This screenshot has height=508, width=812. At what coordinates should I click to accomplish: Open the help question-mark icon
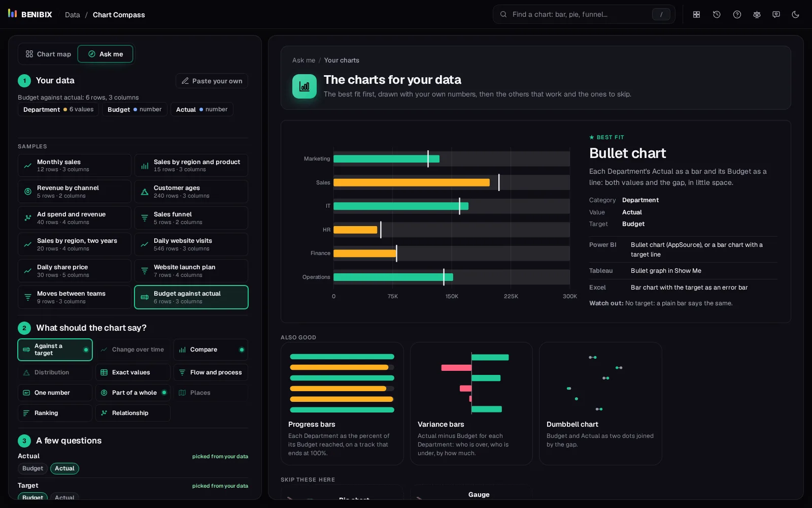(737, 14)
